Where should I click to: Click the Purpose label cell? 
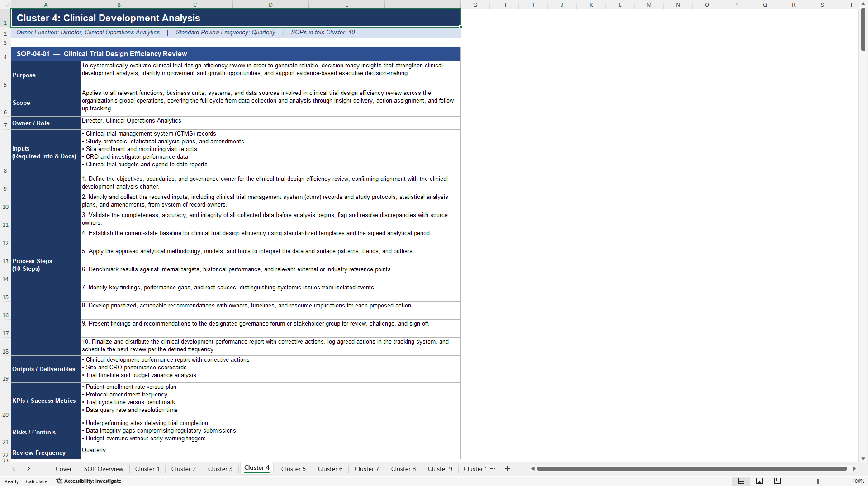[x=46, y=75]
